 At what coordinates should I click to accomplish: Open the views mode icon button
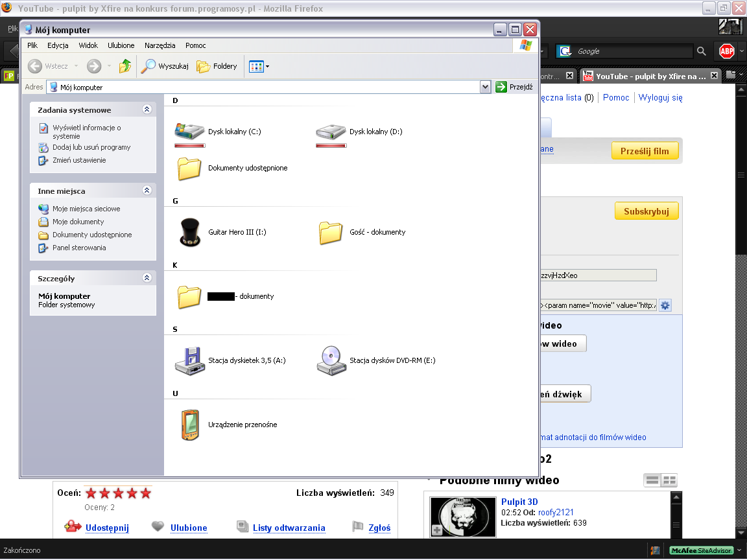(x=256, y=66)
